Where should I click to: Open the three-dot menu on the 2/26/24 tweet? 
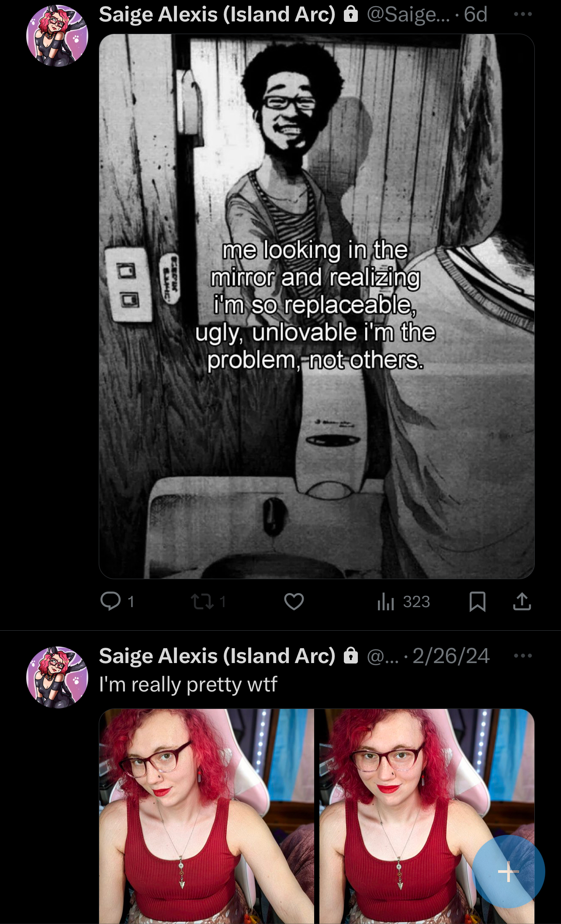[x=523, y=655]
